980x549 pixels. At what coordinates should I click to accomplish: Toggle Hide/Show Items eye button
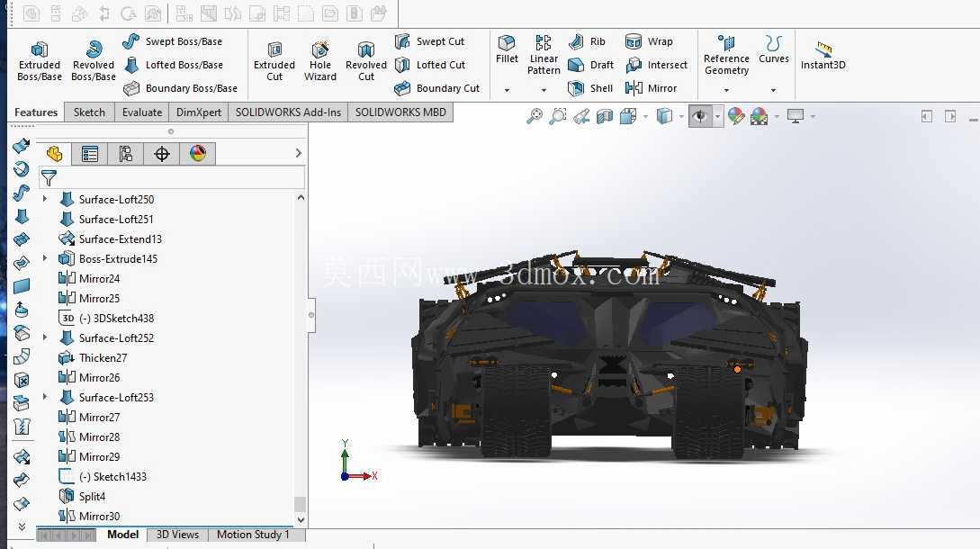click(x=700, y=116)
